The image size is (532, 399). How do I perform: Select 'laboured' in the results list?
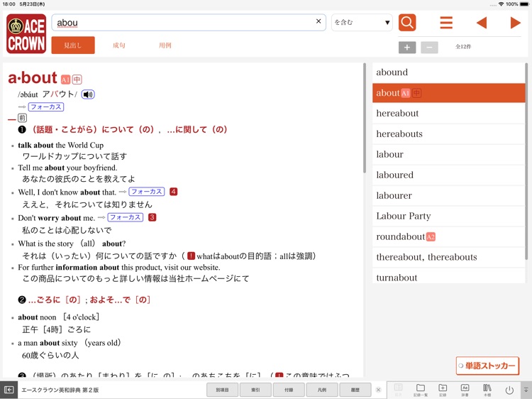click(448, 175)
